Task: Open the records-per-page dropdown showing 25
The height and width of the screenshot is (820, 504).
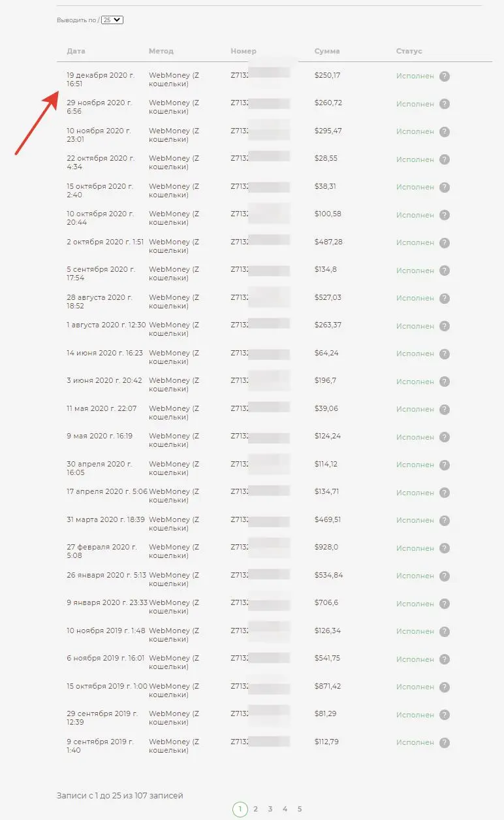Action: click(112, 20)
